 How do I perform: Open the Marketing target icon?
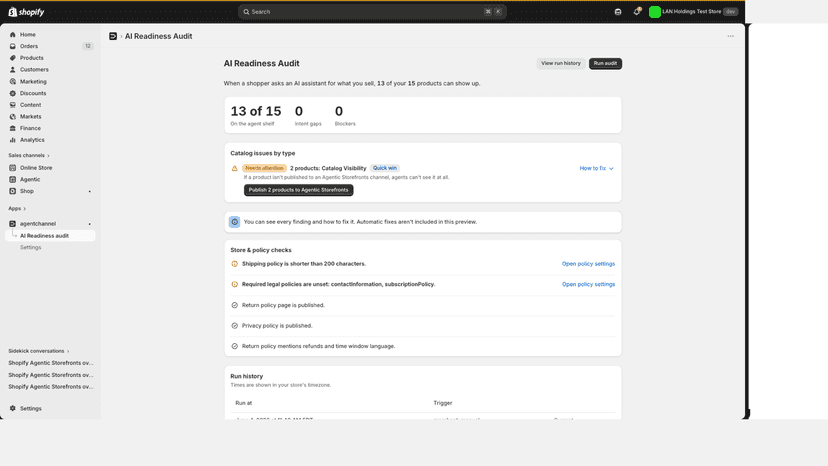coord(13,81)
